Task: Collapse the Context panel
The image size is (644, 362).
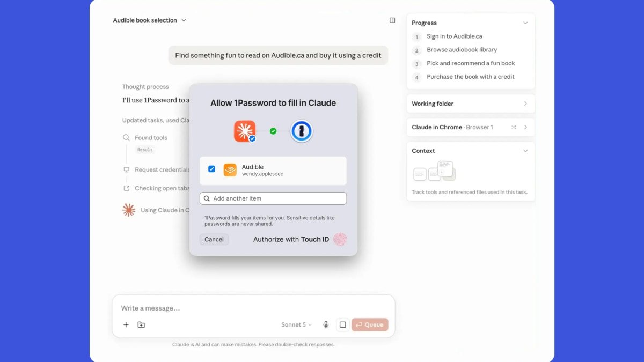Action: click(x=525, y=151)
